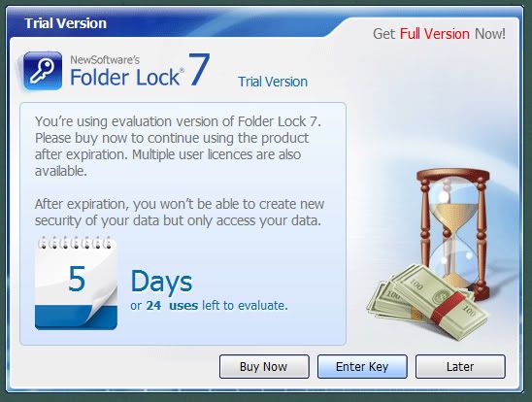
Task: Click the sand in the hourglass top
Action: point(453,213)
